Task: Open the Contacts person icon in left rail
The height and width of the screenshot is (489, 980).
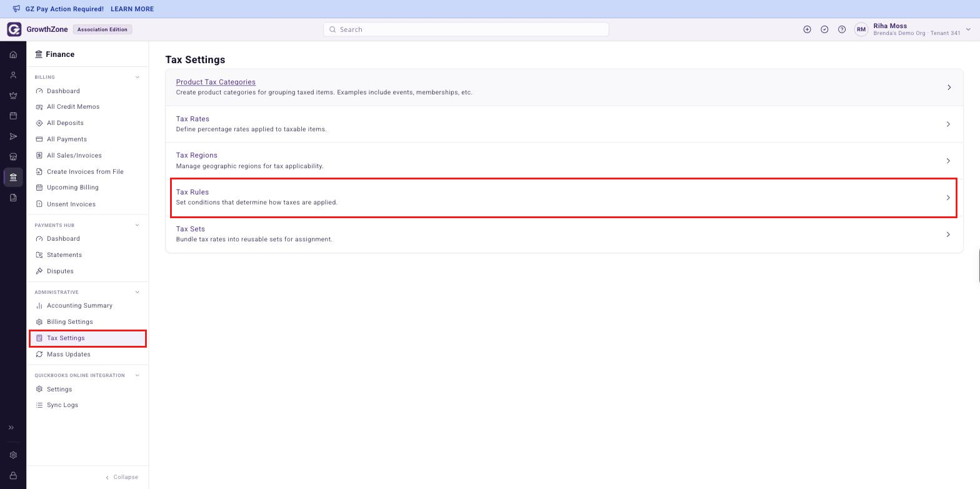Action: click(13, 75)
